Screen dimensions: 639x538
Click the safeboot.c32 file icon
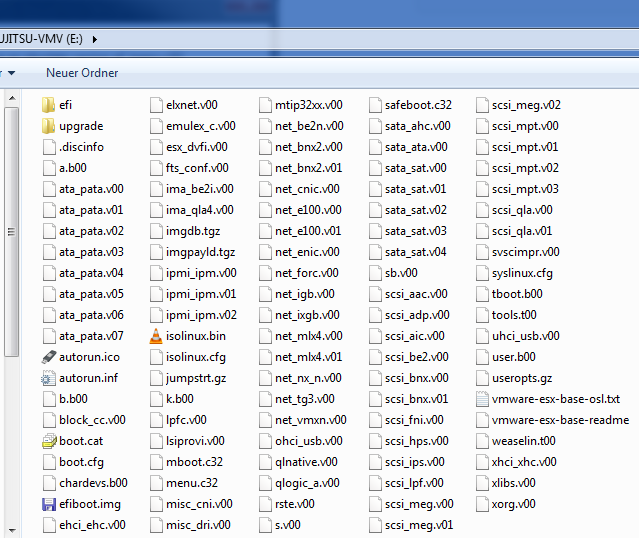[375, 105]
